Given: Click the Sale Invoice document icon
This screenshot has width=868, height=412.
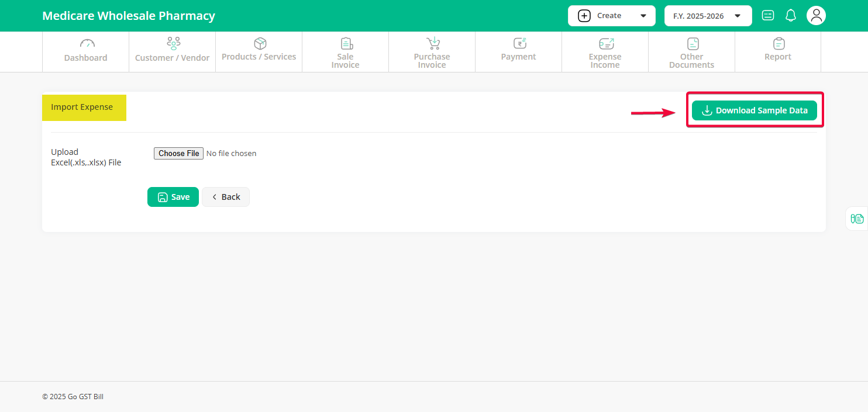Looking at the screenshot, I should point(346,43).
